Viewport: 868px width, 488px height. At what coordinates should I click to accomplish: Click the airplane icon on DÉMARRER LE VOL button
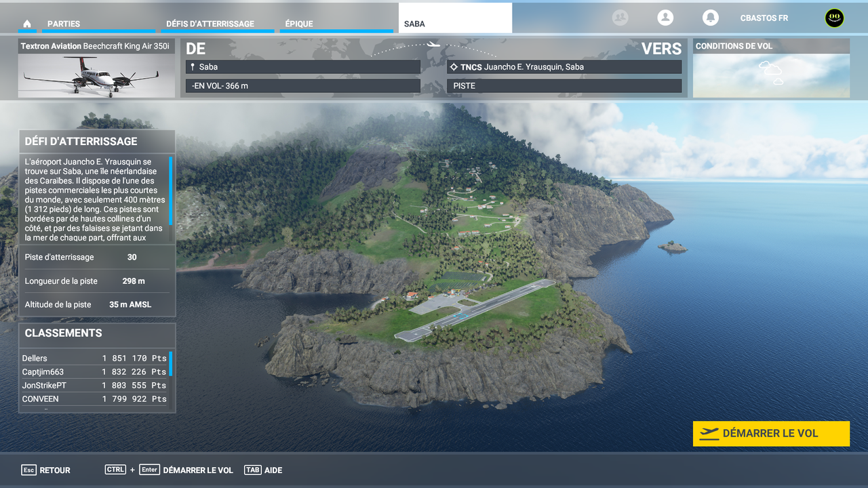click(710, 433)
